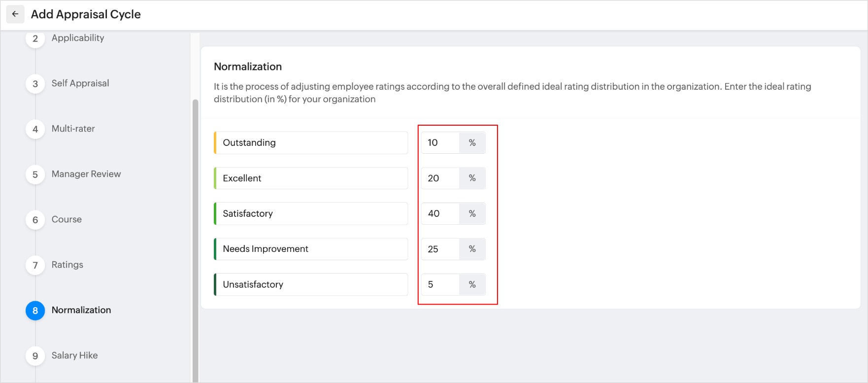Click the Excellent percentage field
The image size is (868, 383).
click(x=440, y=178)
